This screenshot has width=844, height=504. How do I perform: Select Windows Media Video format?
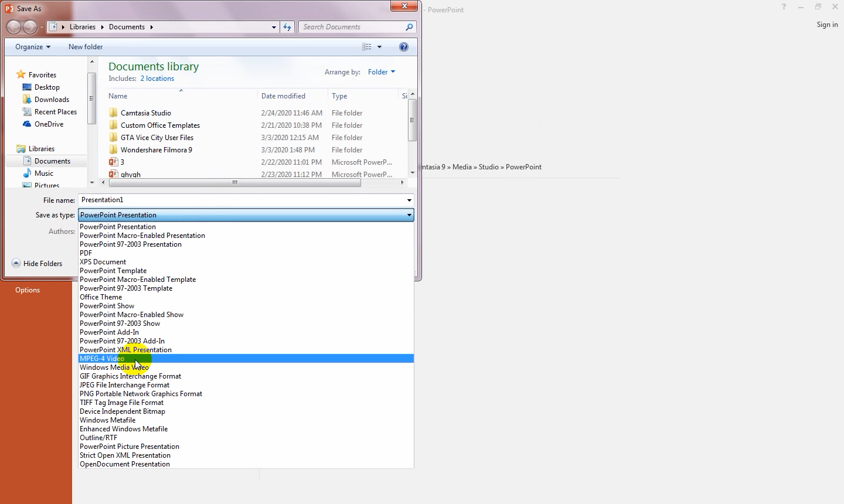pos(246,367)
